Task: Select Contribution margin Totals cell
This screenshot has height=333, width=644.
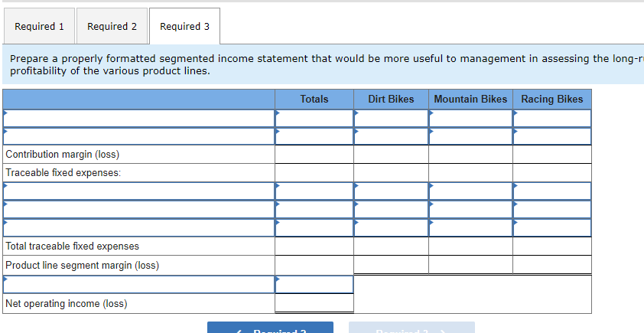Action: (x=314, y=155)
